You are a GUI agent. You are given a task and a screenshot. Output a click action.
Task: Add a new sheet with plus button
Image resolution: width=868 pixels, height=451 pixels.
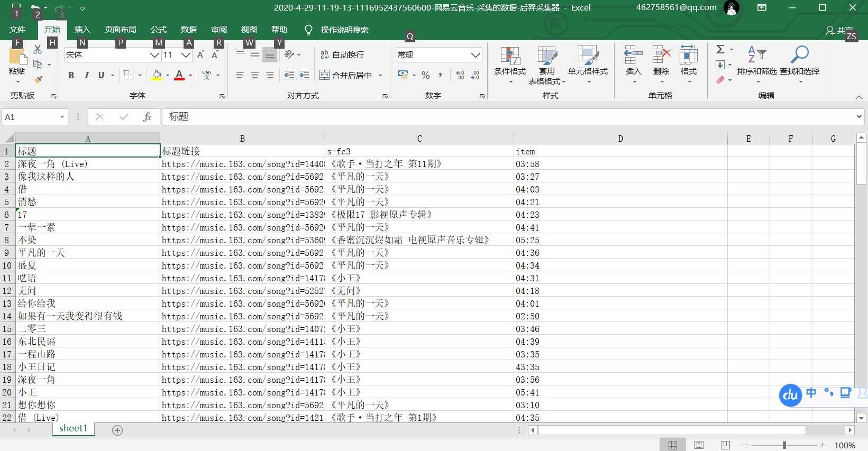click(x=117, y=430)
